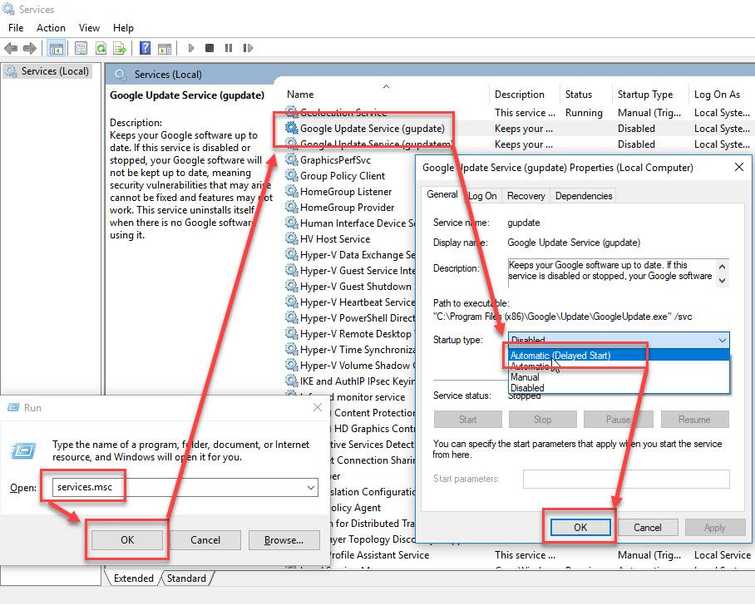Click the Start Service play icon
Screen dimensions: 755x604
[191, 48]
